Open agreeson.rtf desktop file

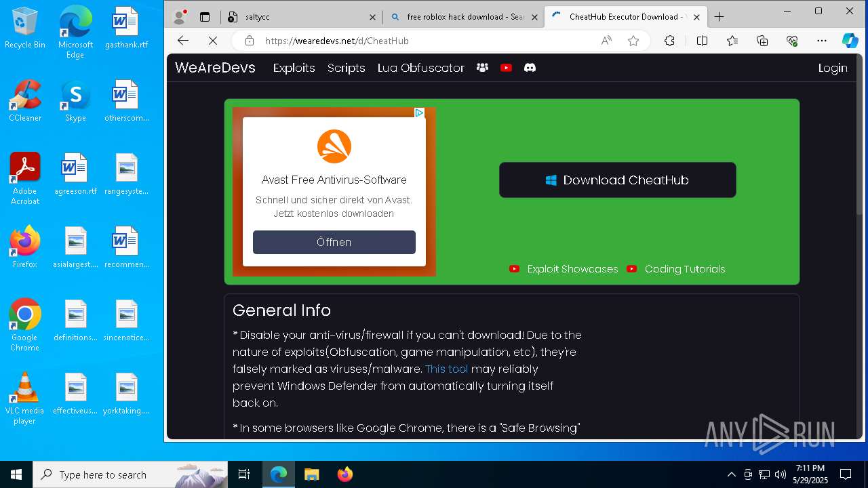75,174
